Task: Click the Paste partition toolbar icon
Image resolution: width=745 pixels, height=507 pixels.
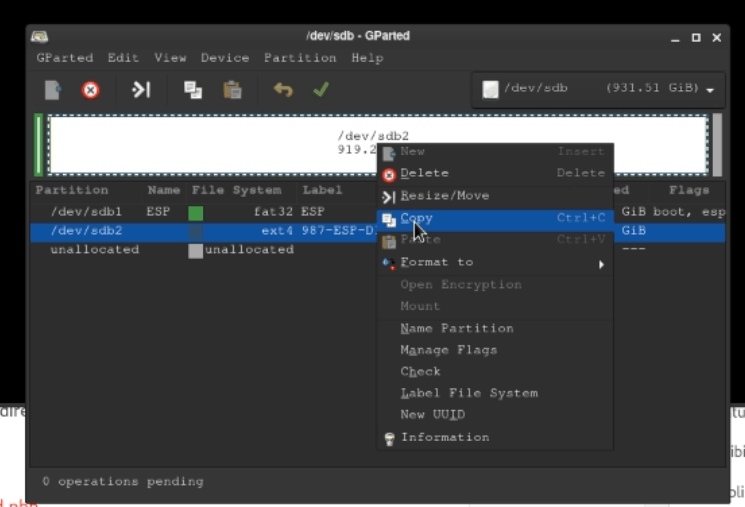Action: (232, 90)
